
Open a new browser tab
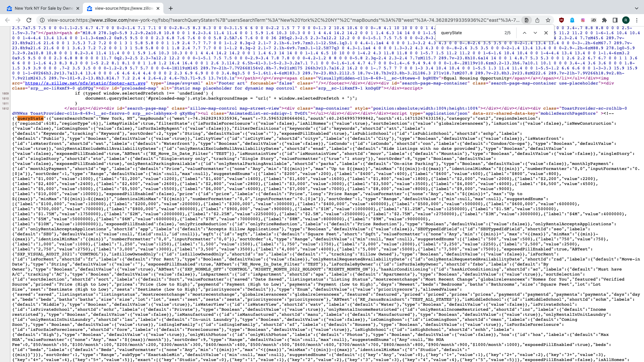point(171,8)
